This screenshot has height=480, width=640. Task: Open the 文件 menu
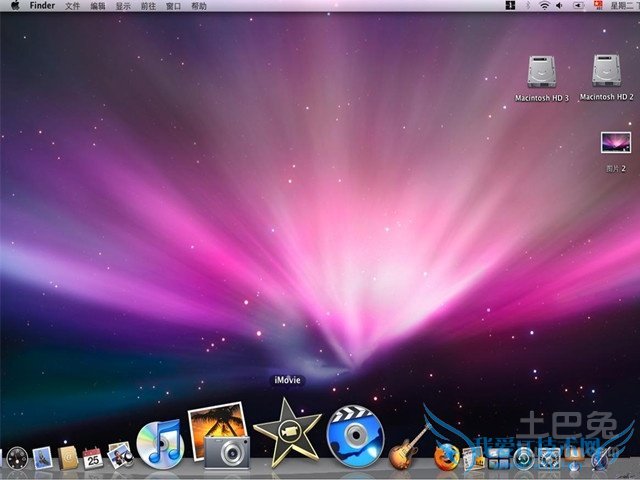tap(73, 6)
